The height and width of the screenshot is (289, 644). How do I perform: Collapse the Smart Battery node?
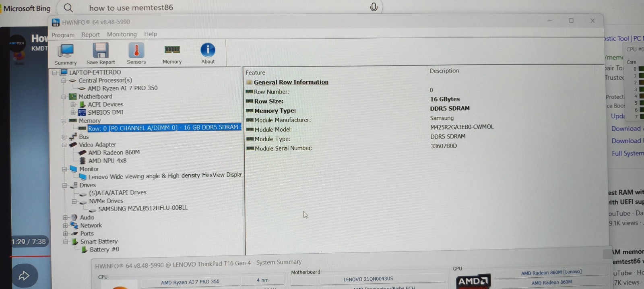pyautogui.click(x=65, y=242)
